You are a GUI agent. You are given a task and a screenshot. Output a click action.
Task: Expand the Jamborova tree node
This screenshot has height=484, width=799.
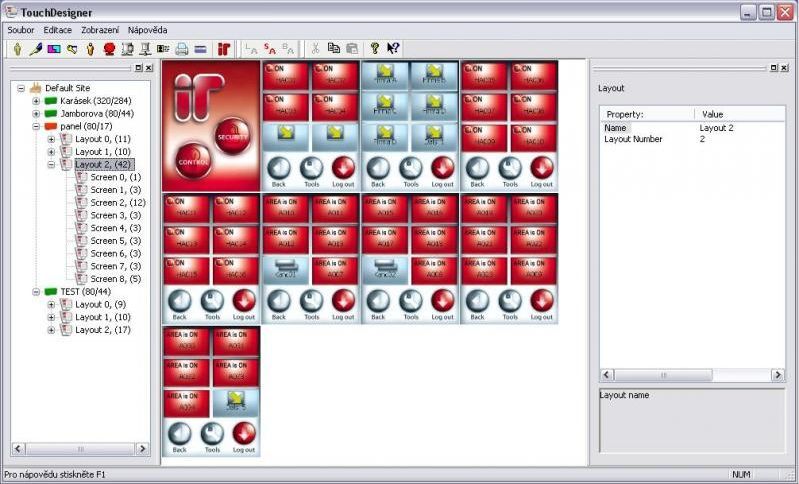click(x=36, y=114)
